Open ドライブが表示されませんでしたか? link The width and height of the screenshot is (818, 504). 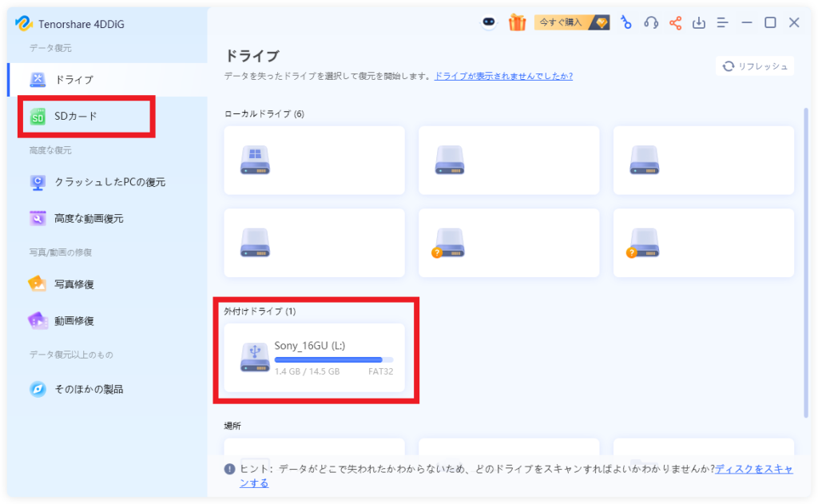(503, 76)
